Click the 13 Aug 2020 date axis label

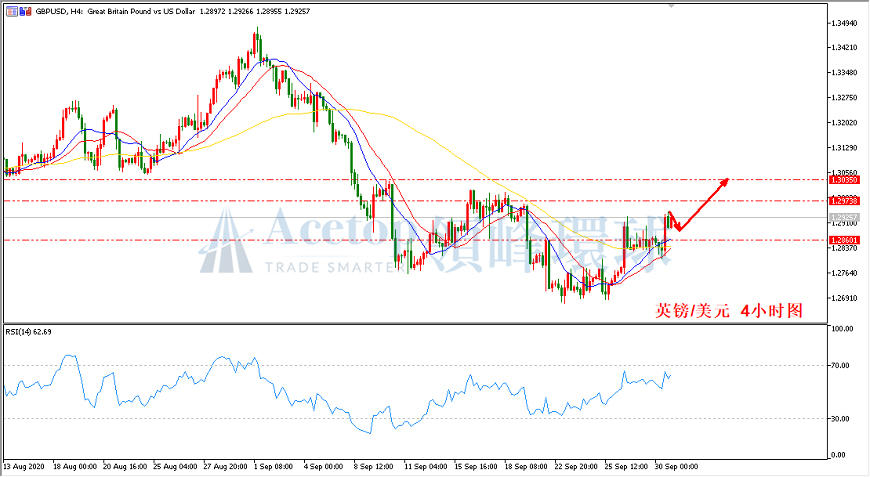(24, 466)
